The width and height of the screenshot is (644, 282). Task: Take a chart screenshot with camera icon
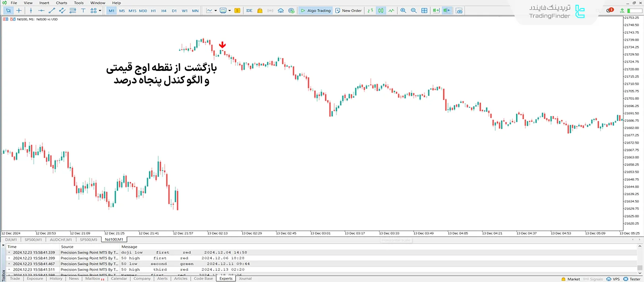pos(459,11)
